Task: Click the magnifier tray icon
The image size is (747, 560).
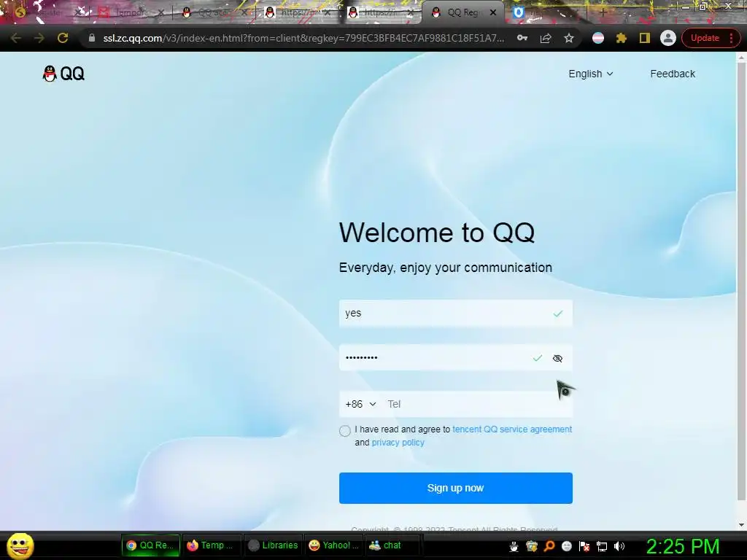Action: [549, 547]
